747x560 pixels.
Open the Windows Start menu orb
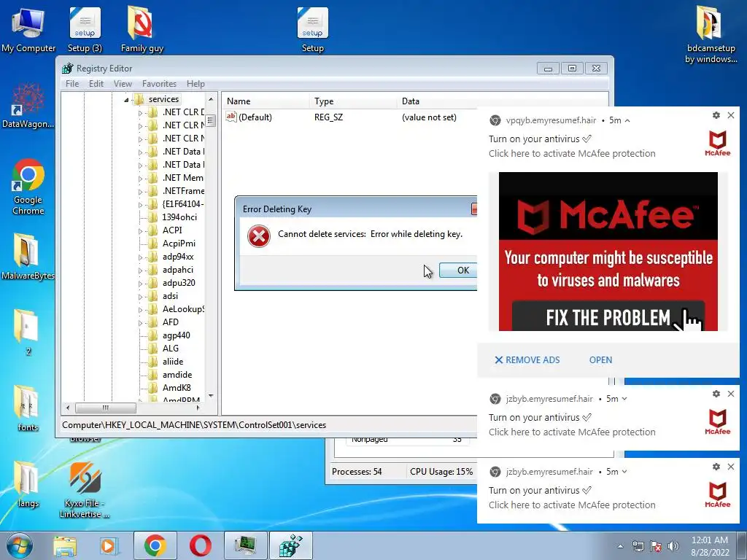click(19, 545)
